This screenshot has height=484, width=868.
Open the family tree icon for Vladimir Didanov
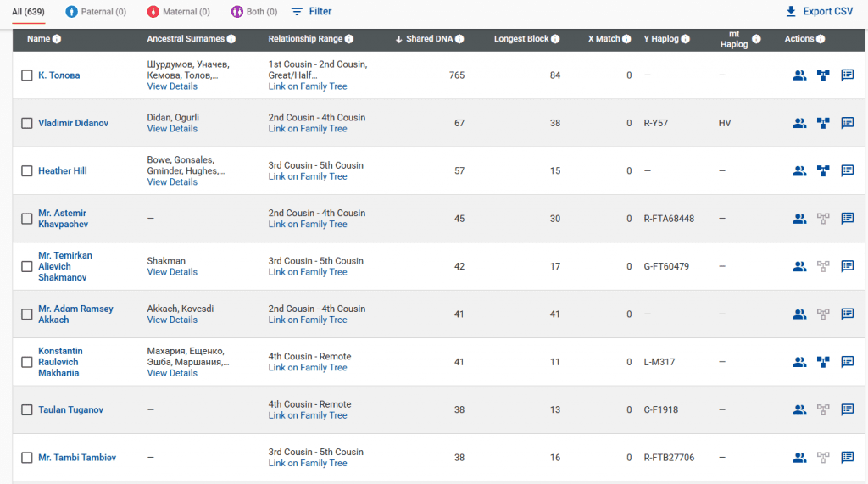[x=822, y=123]
